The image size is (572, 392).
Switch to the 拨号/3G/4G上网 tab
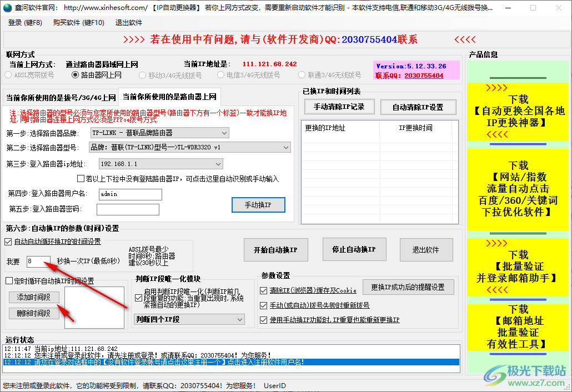[61, 98]
